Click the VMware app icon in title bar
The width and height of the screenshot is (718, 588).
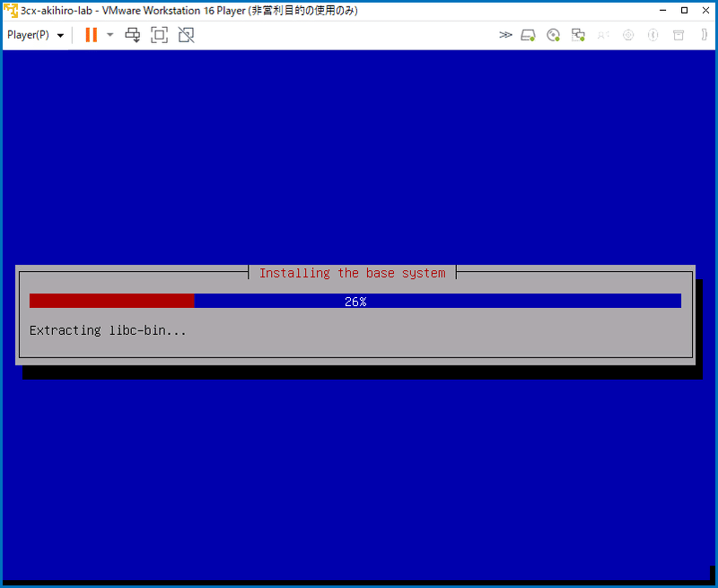(11, 10)
